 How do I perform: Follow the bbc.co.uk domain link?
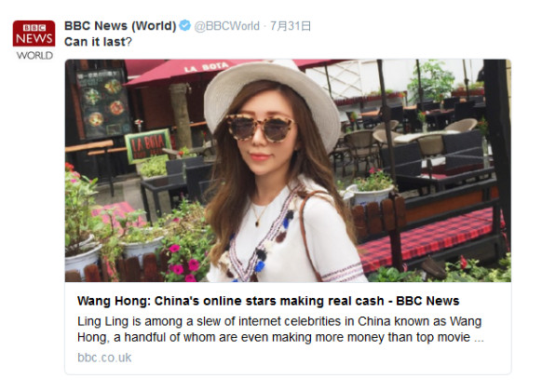point(104,358)
